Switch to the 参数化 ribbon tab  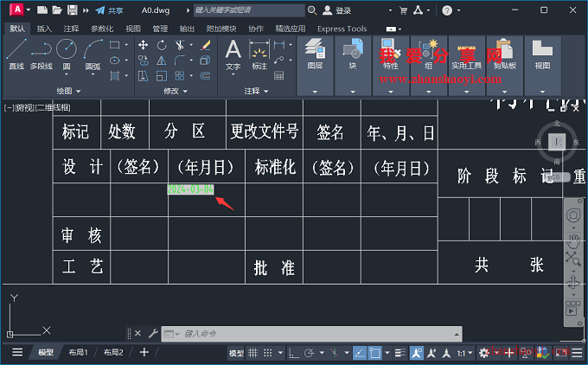pos(102,29)
